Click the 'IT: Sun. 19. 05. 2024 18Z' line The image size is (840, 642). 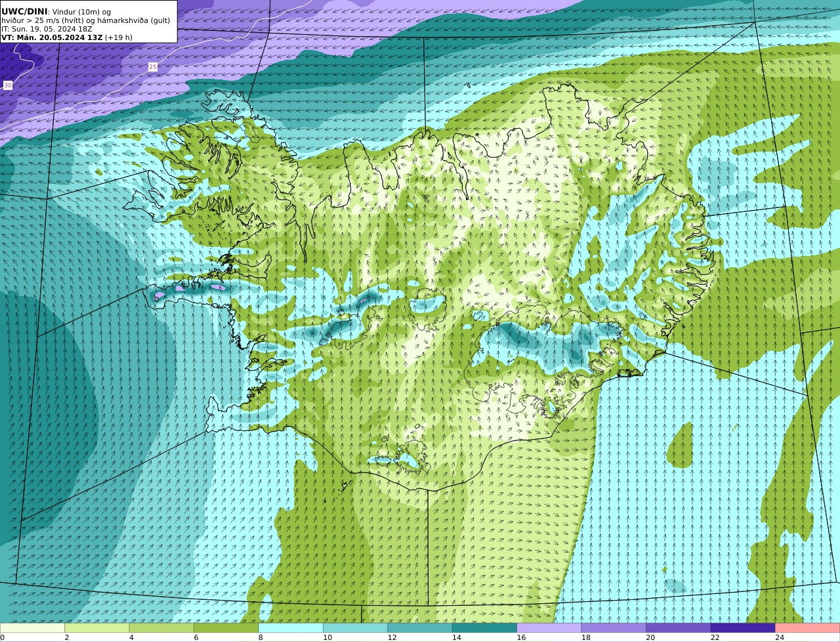pos(47,29)
